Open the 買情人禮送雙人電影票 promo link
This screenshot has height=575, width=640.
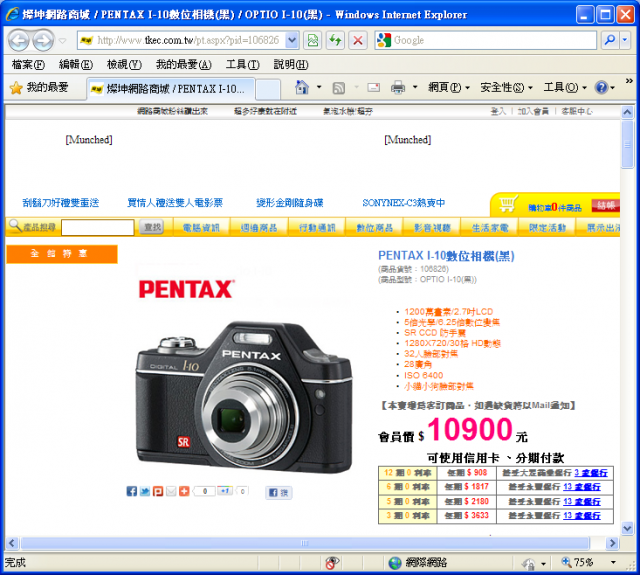[175, 203]
